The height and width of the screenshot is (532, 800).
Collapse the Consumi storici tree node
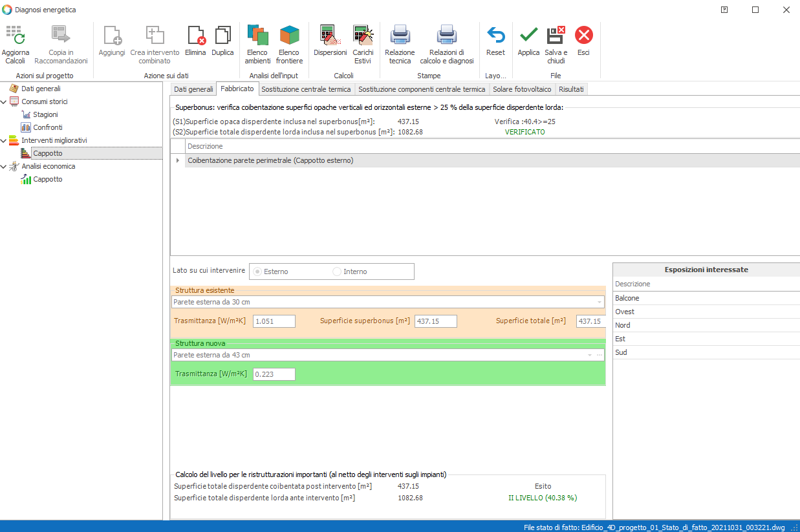click(x=5, y=102)
